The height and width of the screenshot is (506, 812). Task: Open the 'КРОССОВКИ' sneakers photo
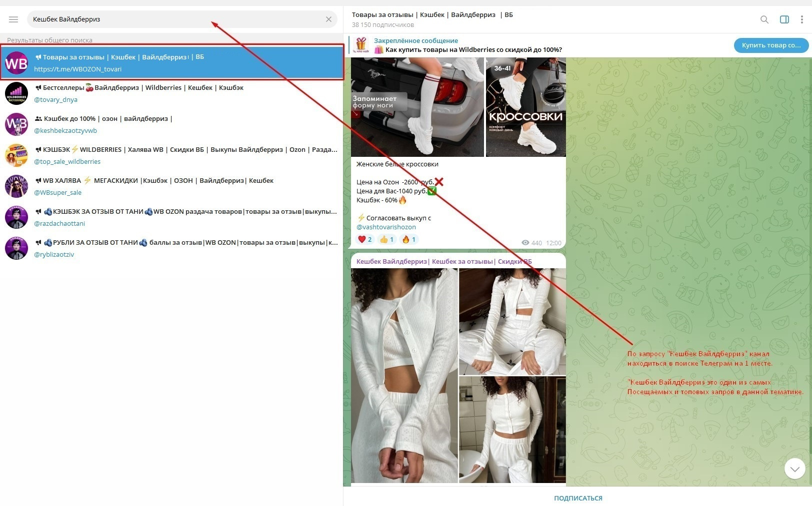[526, 107]
